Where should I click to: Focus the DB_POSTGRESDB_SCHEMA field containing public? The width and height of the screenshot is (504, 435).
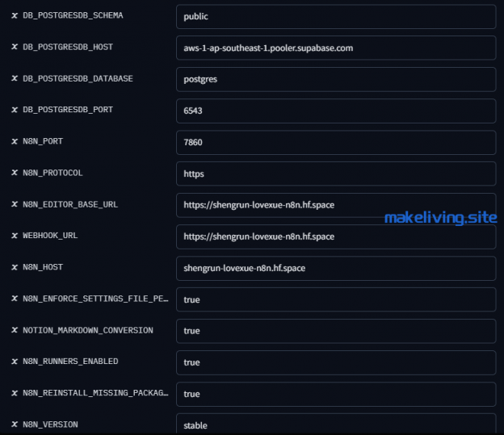(x=335, y=16)
